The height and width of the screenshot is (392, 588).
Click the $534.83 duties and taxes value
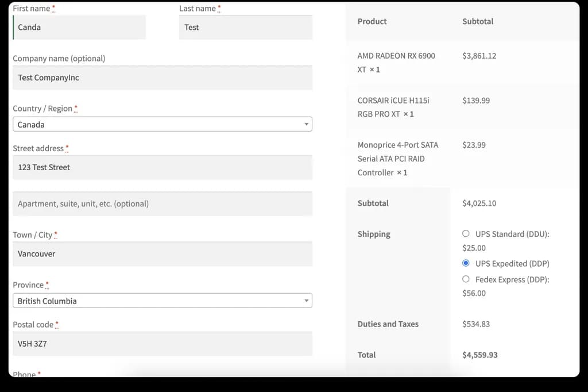coord(476,324)
